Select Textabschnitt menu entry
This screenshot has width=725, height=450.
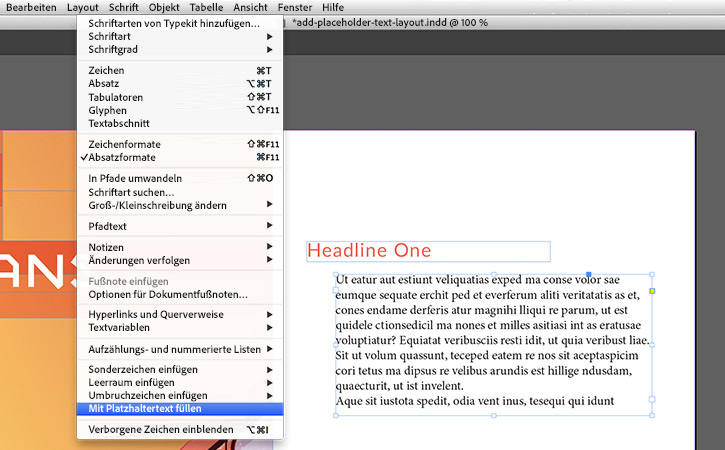[180, 123]
